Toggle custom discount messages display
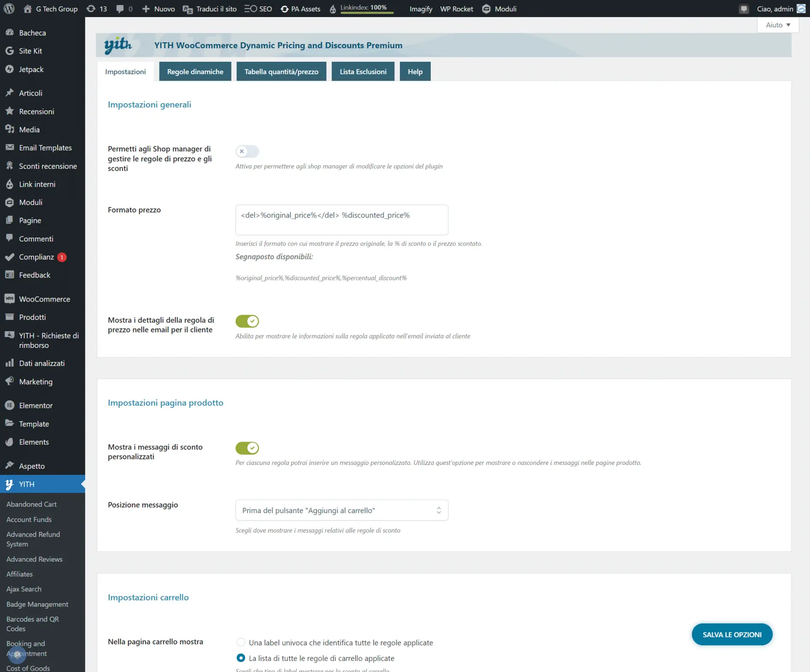810x672 pixels. click(x=247, y=448)
